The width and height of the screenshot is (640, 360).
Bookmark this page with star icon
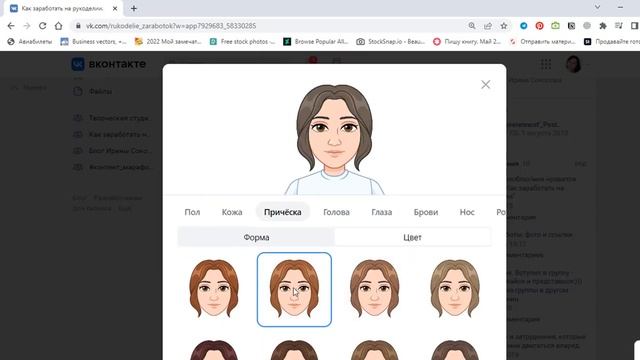504,26
